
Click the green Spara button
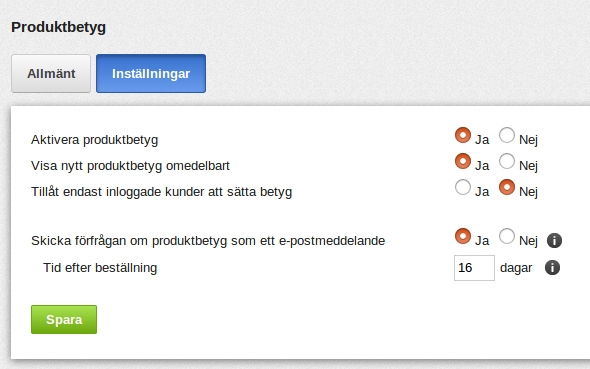click(64, 319)
